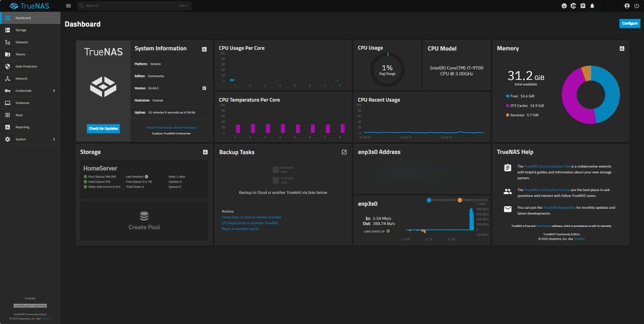Open Instances in the sidebar
Viewport: 644px width, 324px height.
tap(30, 103)
